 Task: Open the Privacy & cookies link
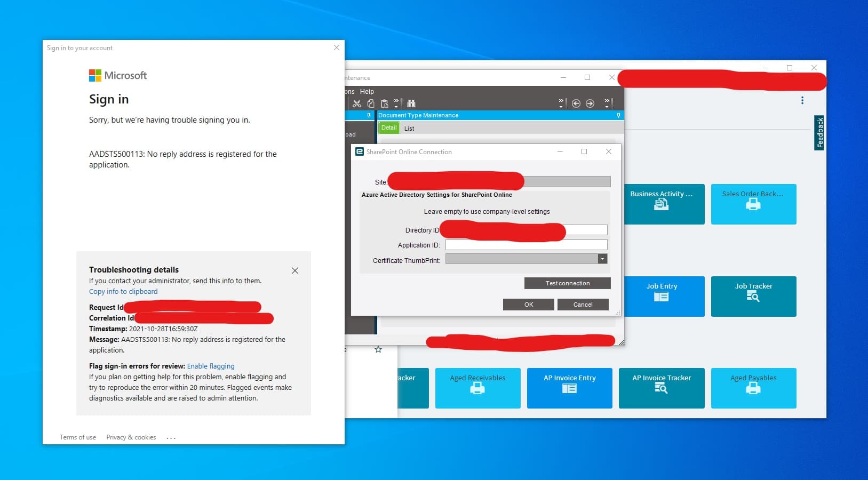(131, 437)
